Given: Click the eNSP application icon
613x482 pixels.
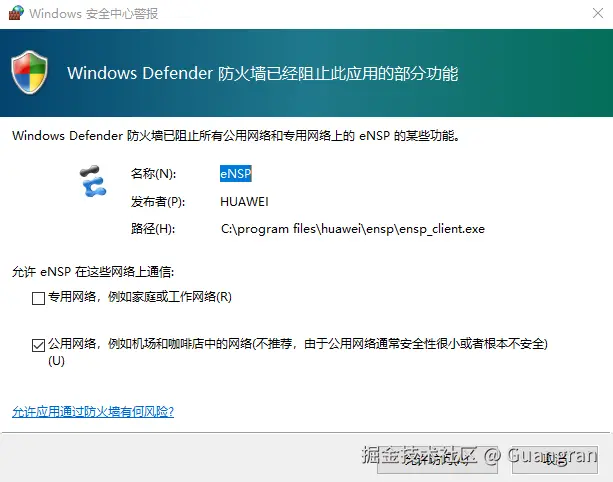Looking at the screenshot, I should coord(93,181).
